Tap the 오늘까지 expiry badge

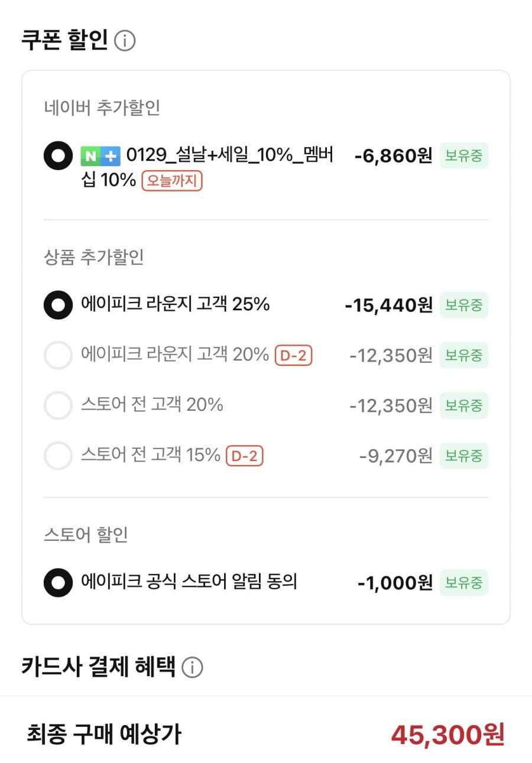(x=171, y=180)
